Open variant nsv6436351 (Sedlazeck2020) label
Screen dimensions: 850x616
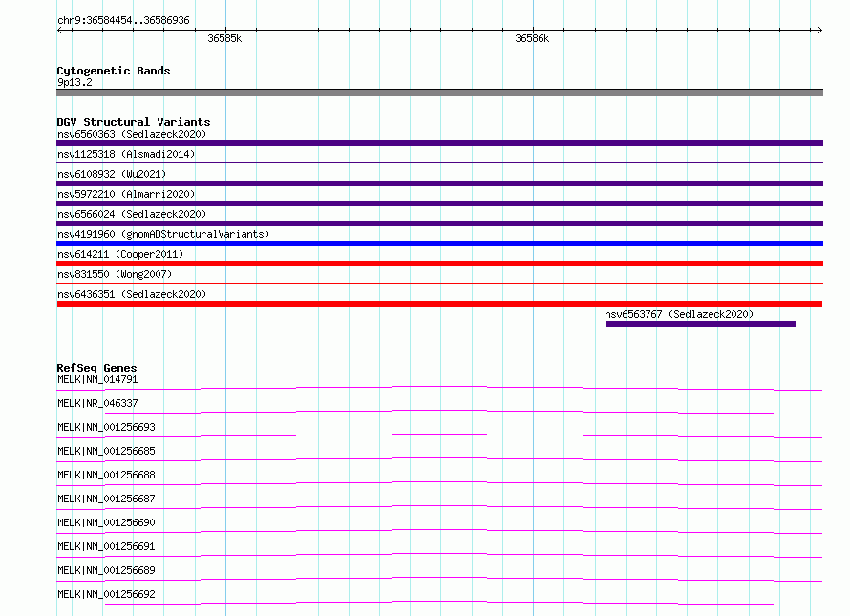pyautogui.click(x=132, y=294)
